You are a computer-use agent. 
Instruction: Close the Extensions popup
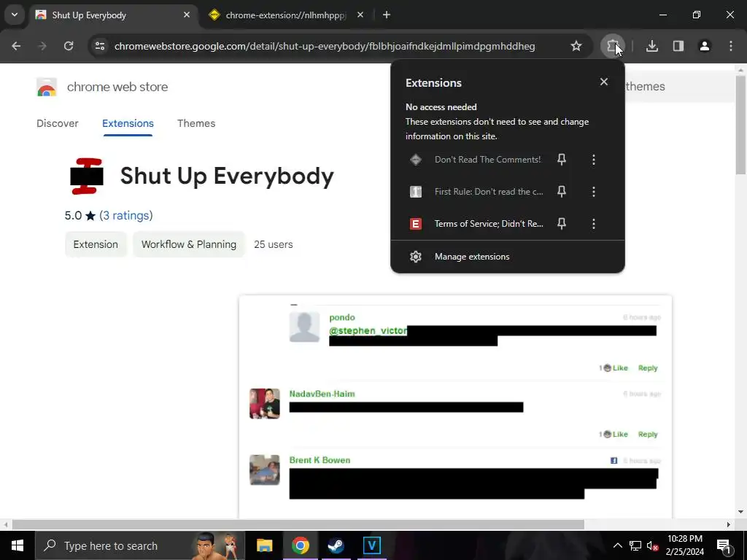coord(604,82)
